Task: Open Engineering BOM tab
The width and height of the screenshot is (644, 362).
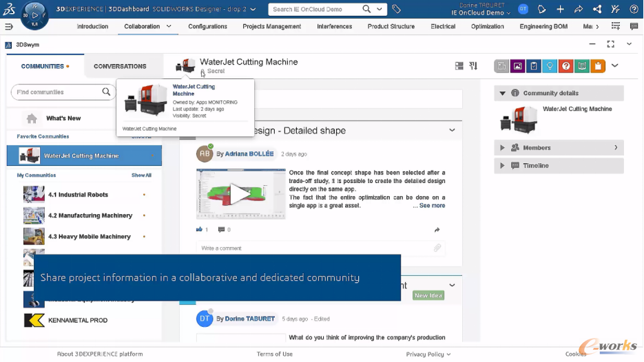Action: 543,26
